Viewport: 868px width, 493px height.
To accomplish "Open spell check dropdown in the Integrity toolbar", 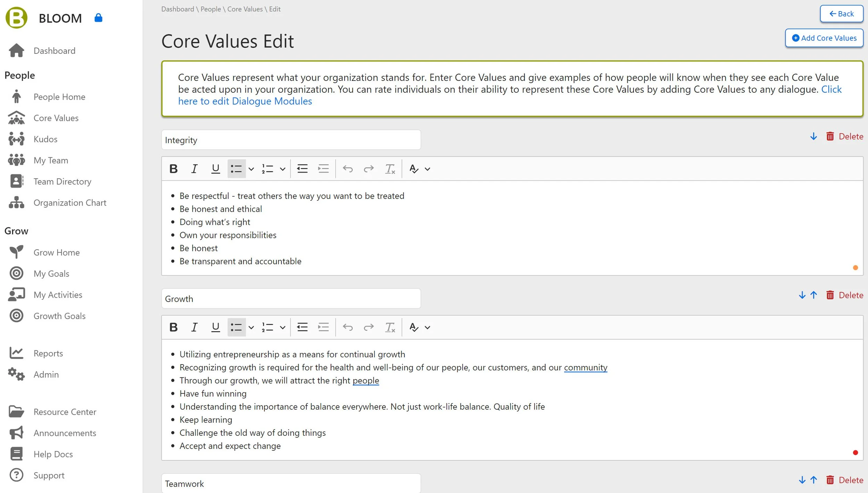I will tap(427, 169).
